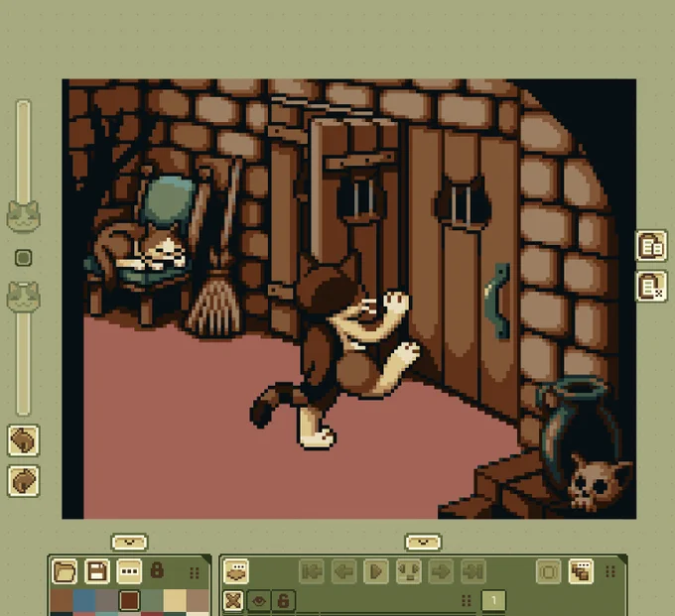Click the upper cat-face slider handle

(x=23, y=216)
